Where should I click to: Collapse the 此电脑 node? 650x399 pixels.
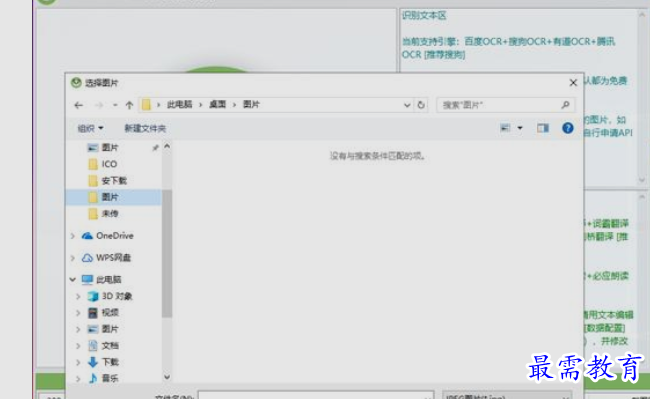click(x=73, y=280)
